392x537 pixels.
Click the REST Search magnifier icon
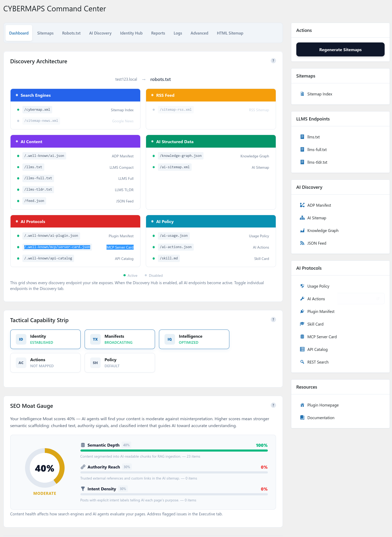[x=302, y=362]
